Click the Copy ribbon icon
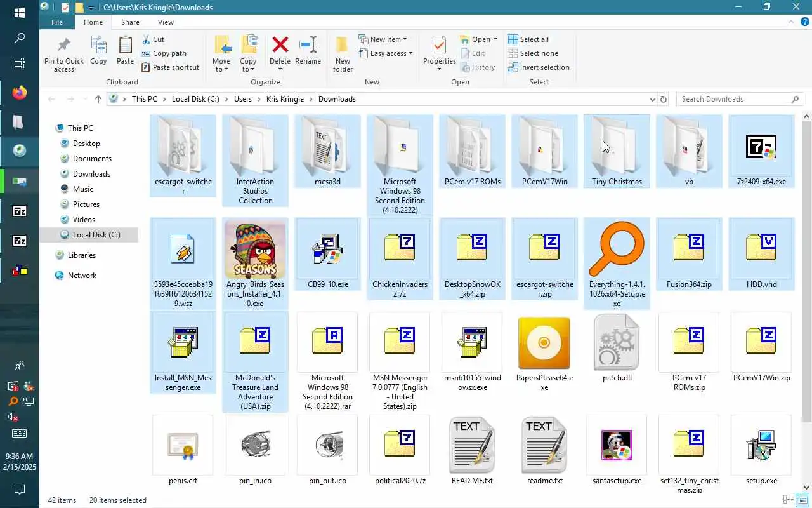Image resolution: width=812 pixels, height=508 pixels. click(x=98, y=46)
